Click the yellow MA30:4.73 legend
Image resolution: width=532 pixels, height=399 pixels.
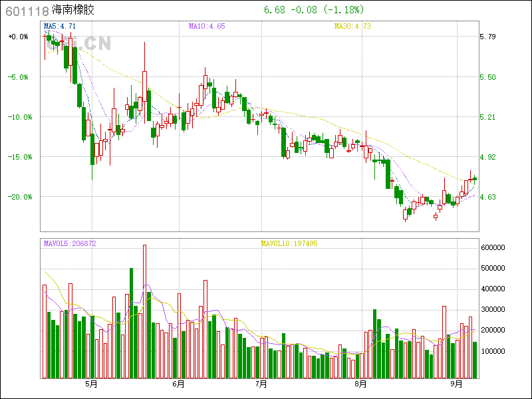click(352, 26)
